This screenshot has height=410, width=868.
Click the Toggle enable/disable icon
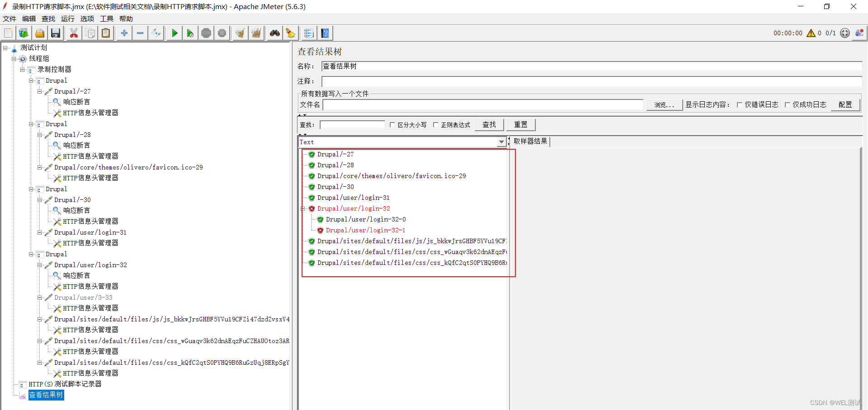point(156,33)
